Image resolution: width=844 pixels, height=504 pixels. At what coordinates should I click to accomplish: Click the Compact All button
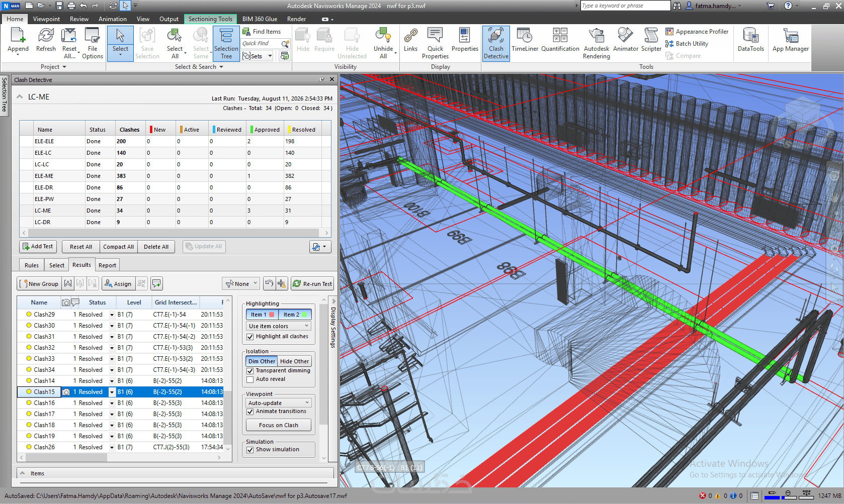click(x=119, y=247)
